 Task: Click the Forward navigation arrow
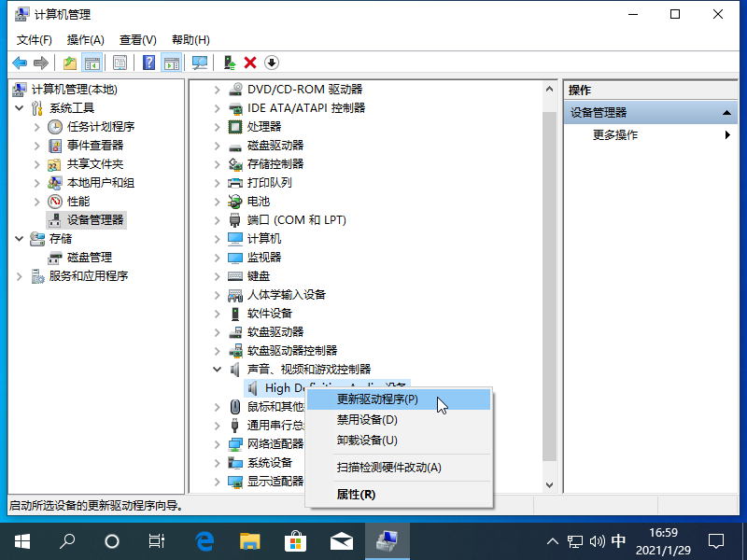point(39,62)
